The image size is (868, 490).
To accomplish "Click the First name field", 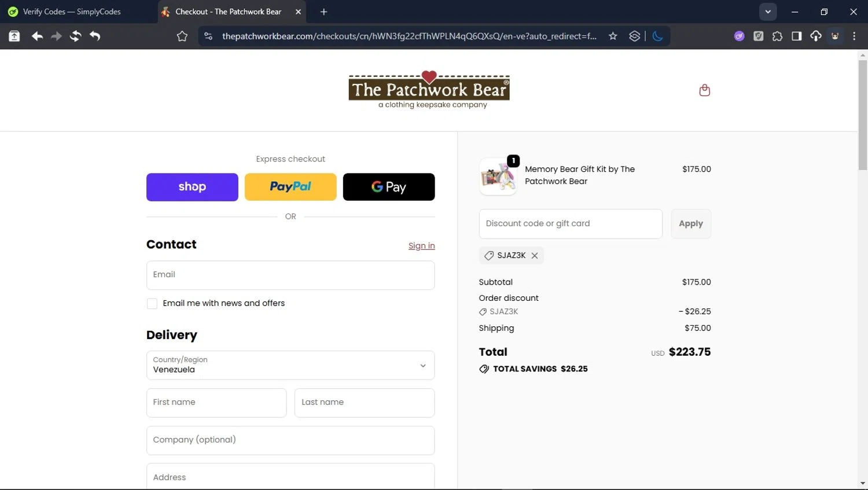I will 216,403.
